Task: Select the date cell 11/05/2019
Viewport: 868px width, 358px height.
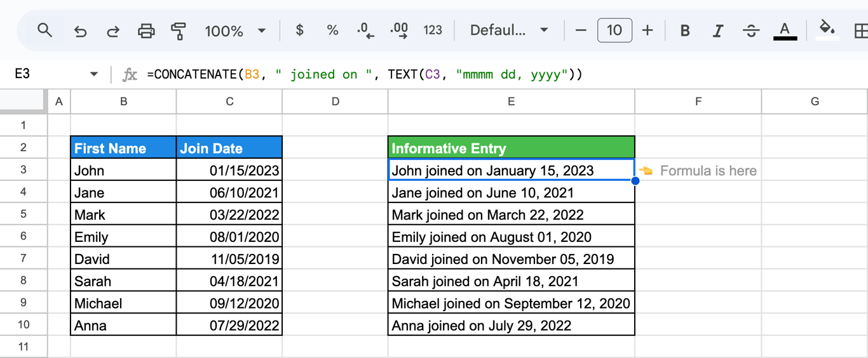Action: [x=229, y=258]
